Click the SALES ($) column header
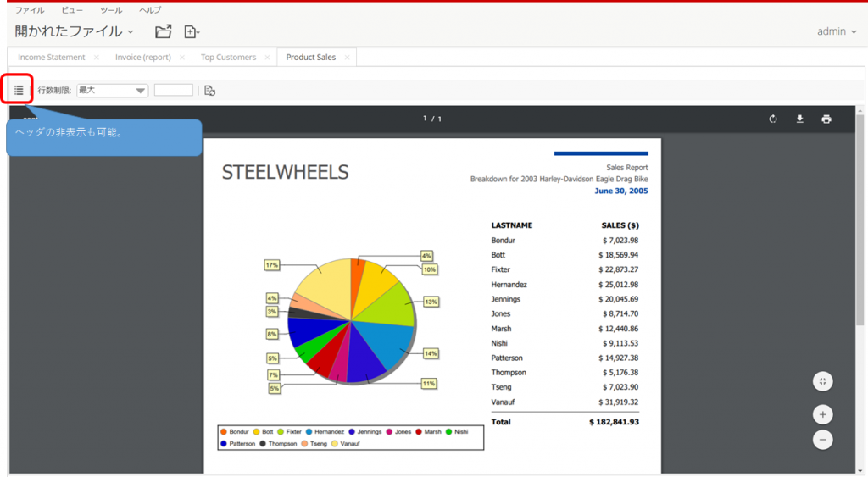The image size is (868, 477). 620,225
